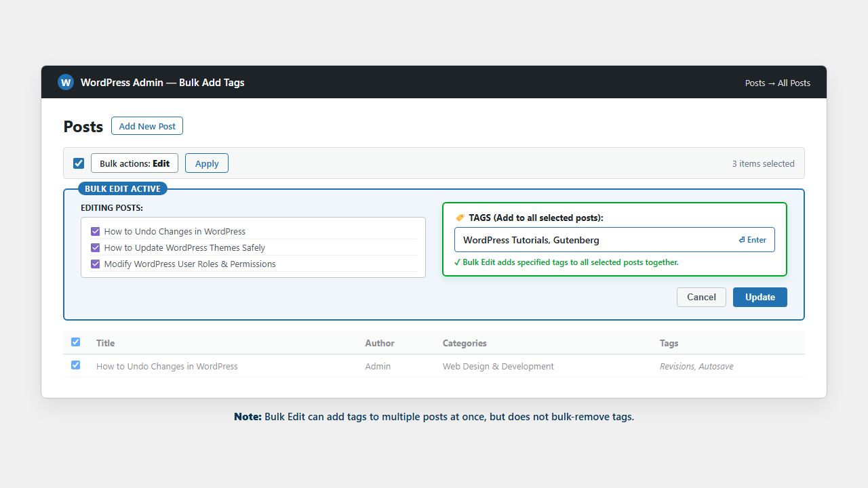The width and height of the screenshot is (868, 488).
Task: Click the green 'Bulk Edit adds specified tags' message
Action: click(x=566, y=262)
